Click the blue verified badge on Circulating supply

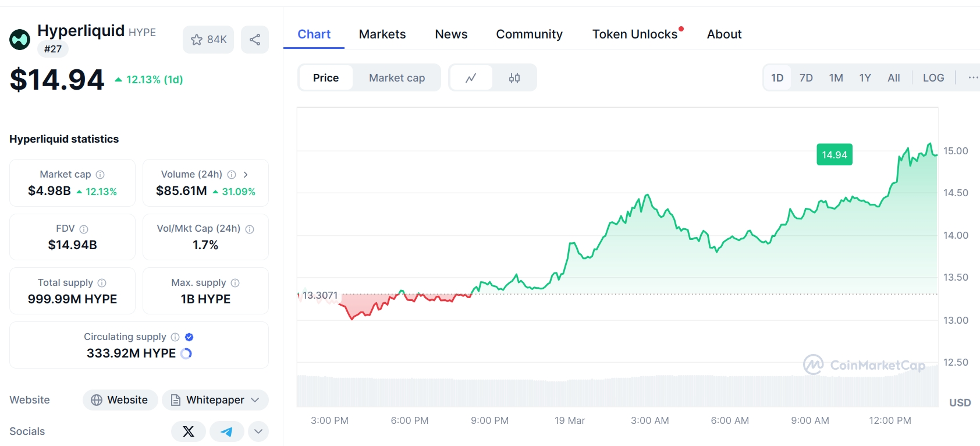(189, 337)
